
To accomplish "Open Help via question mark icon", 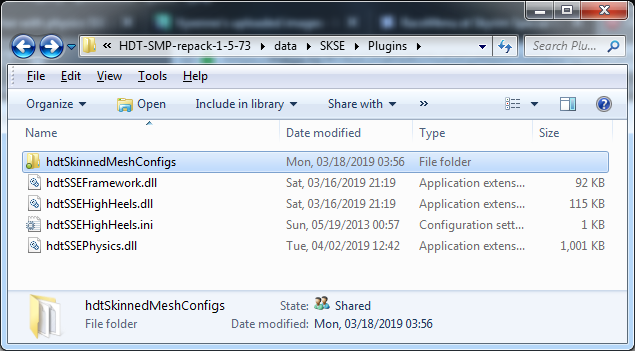I will [604, 104].
